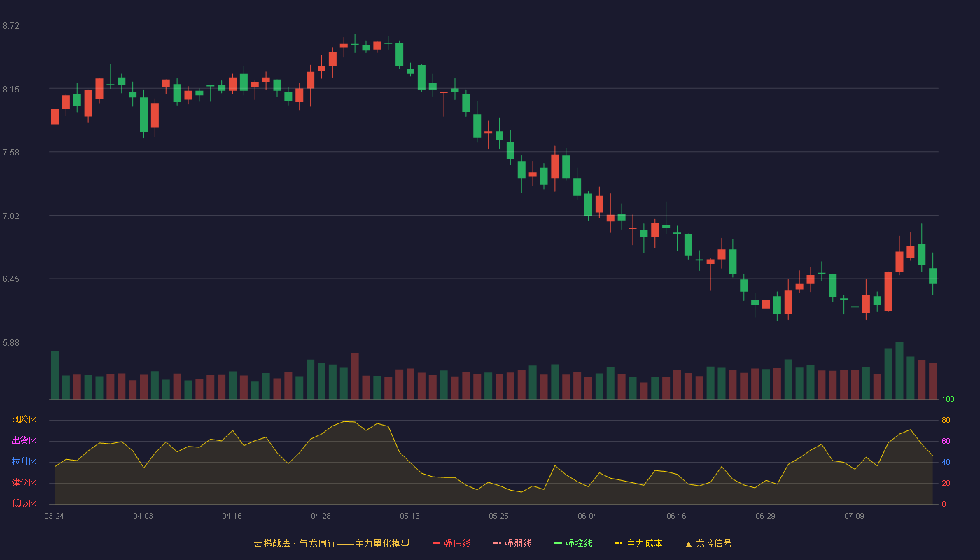This screenshot has width=980, height=560.
Task: Click the 03-24 date axis label
Action: click(x=54, y=516)
